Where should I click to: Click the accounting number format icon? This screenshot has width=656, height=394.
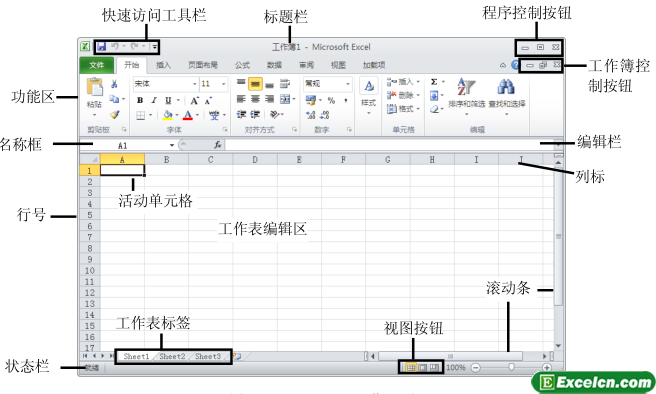[x=311, y=100]
